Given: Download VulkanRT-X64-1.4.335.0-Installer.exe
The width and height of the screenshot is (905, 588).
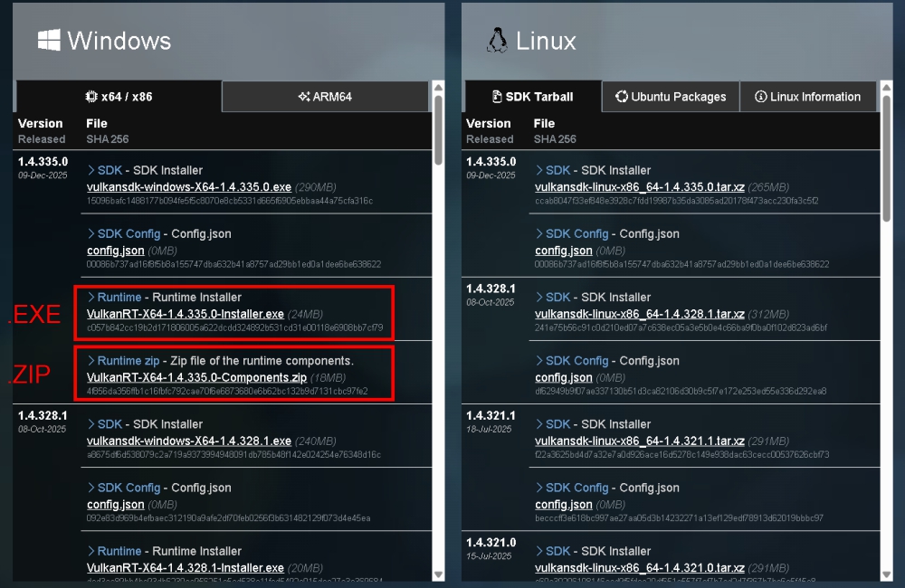Looking at the screenshot, I should 185,314.
